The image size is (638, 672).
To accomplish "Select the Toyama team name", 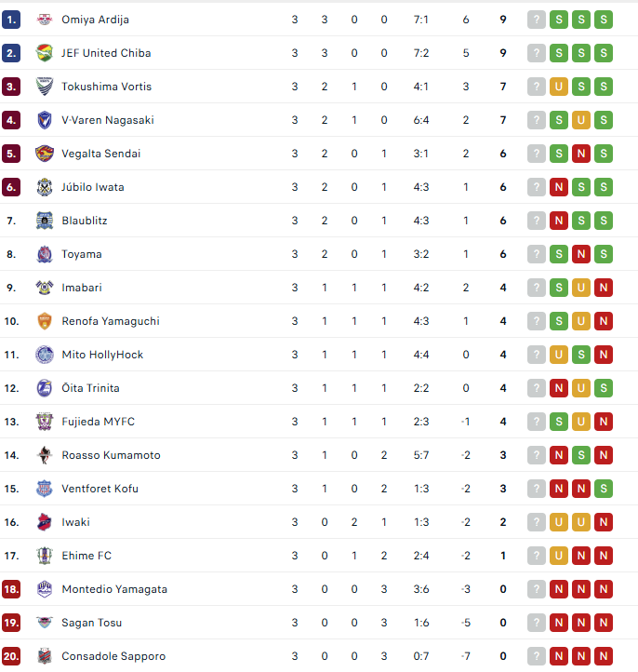I will pyautogui.click(x=82, y=254).
